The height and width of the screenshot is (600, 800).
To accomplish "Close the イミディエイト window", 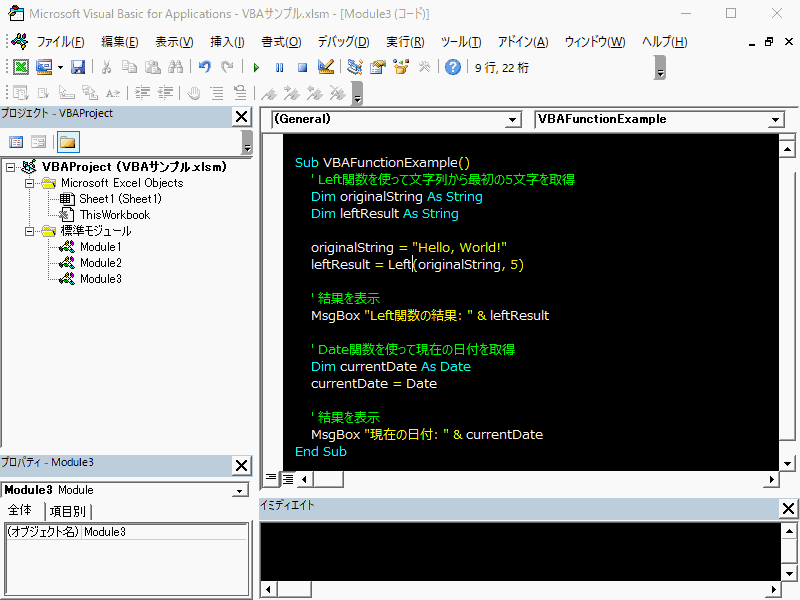I will pos(788,508).
